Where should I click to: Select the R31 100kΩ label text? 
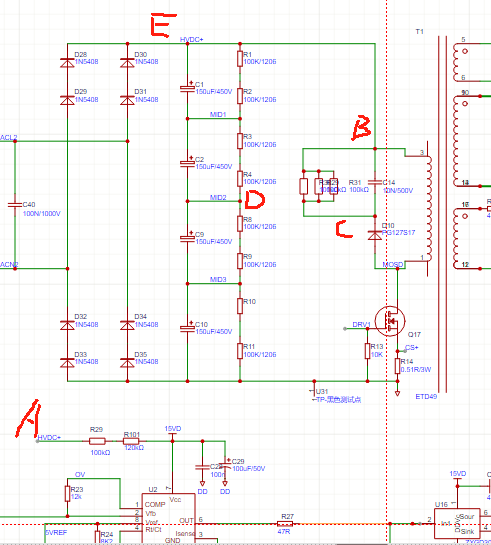(359, 186)
